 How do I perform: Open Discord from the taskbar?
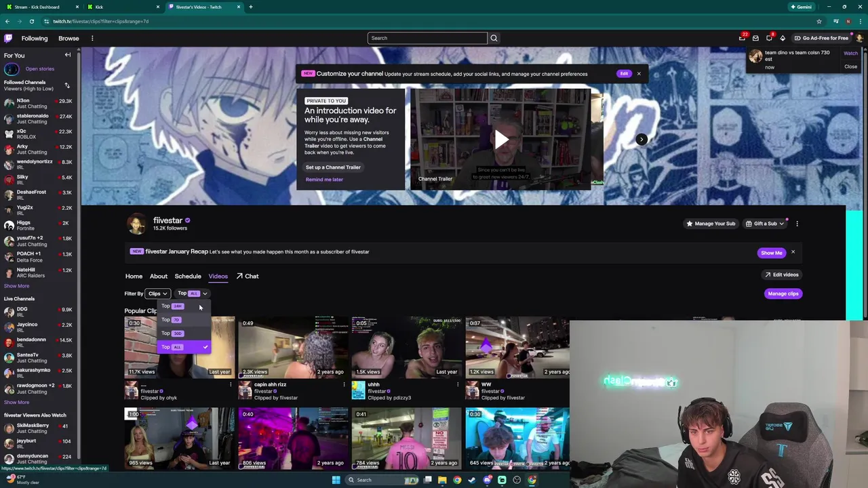click(x=487, y=480)
